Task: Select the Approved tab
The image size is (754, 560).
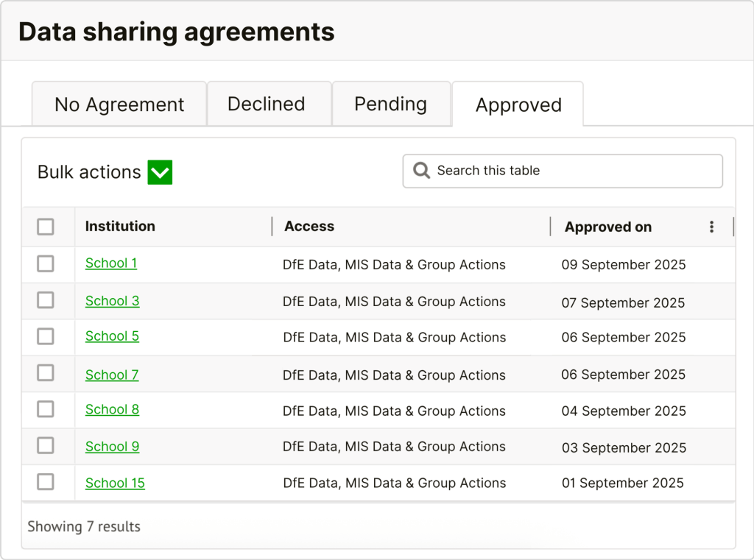Action: tap(518, 104)
